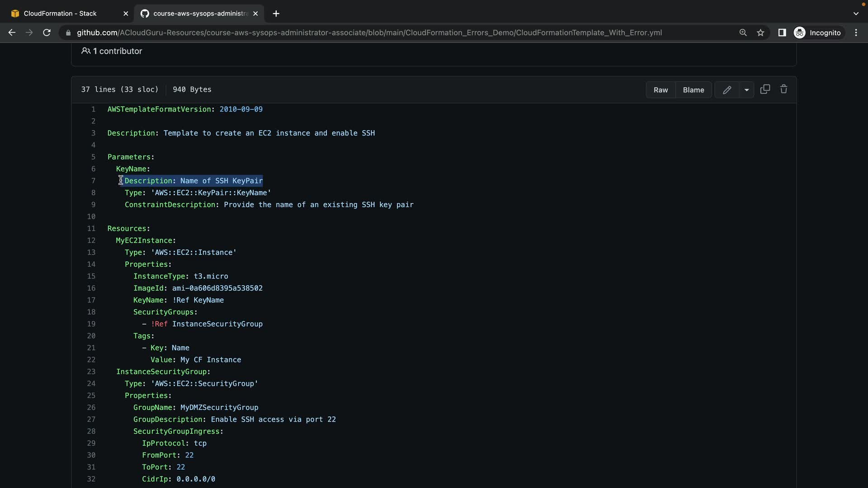Open a new browser tab
Screen dimensions: 868x488
click(276, 14)
